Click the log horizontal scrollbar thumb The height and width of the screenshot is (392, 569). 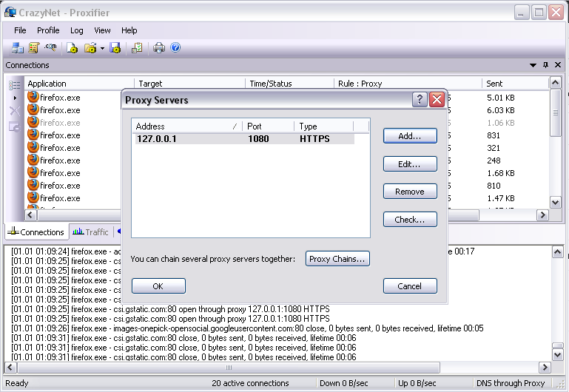pos(229,368)
